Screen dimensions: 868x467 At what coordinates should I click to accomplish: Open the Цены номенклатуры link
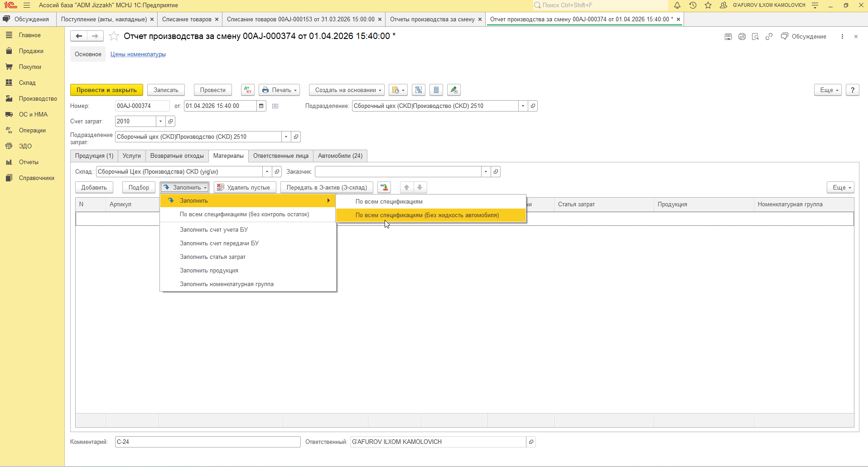coord(138,54)
